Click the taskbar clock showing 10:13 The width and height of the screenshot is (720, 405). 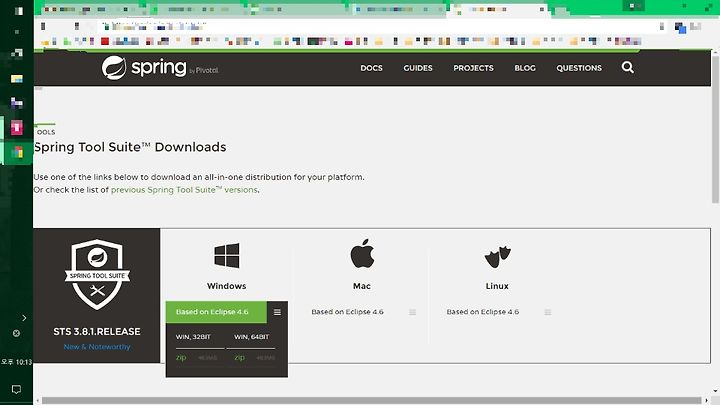17,362
